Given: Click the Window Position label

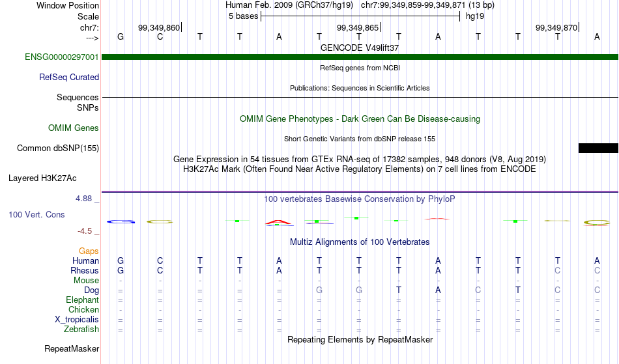Looking at the screenshot, I should 68,5.
